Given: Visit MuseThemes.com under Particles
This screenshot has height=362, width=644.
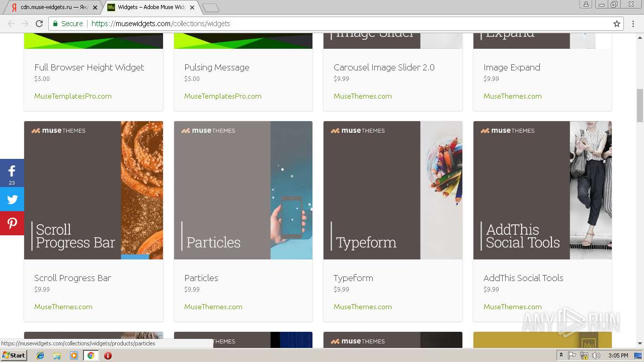Looking at the screenshot, I should (213, 307).
